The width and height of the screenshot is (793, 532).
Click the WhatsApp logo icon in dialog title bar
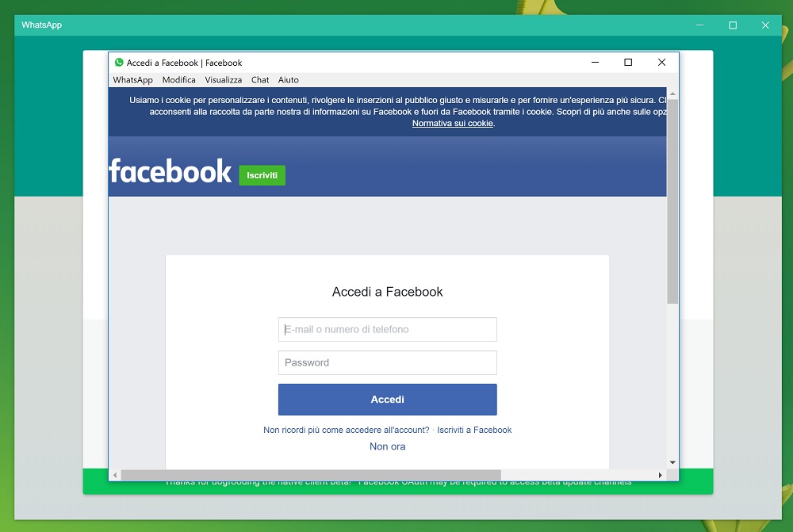(119, 62)
